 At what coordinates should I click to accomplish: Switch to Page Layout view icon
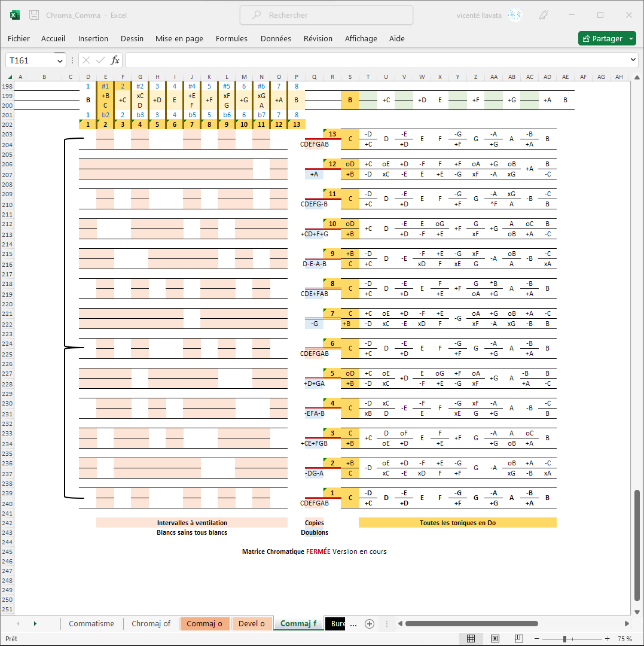pos(495,639)
